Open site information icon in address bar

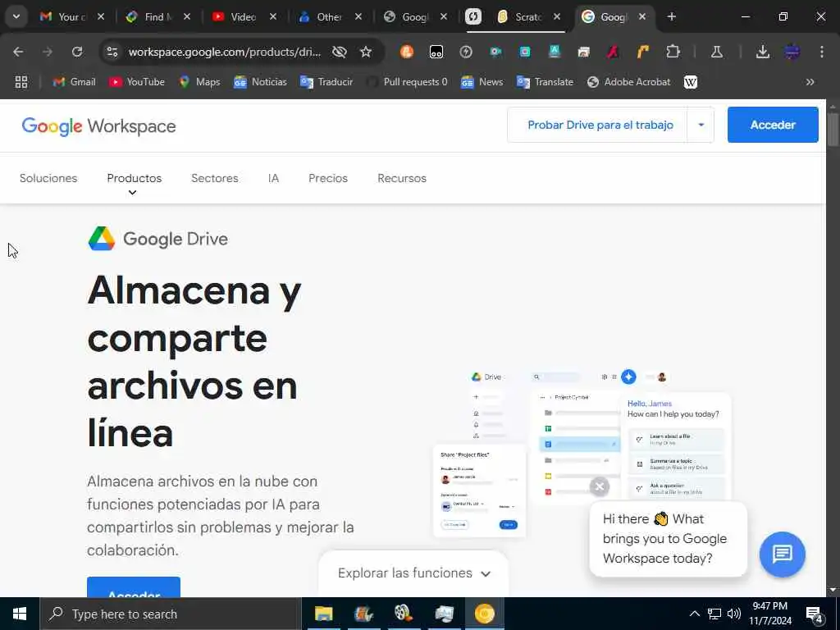112,52
